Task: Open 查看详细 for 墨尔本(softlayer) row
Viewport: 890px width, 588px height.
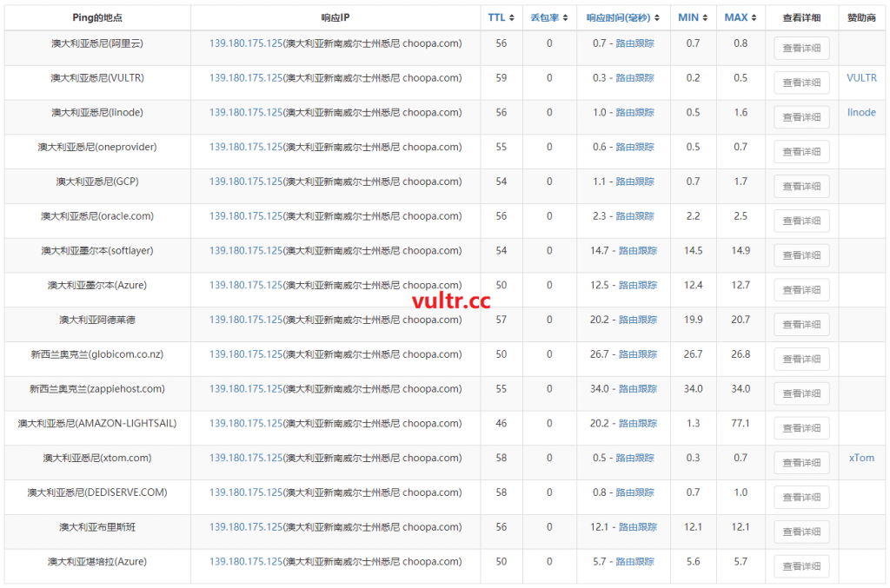Action: coord(801,255)
